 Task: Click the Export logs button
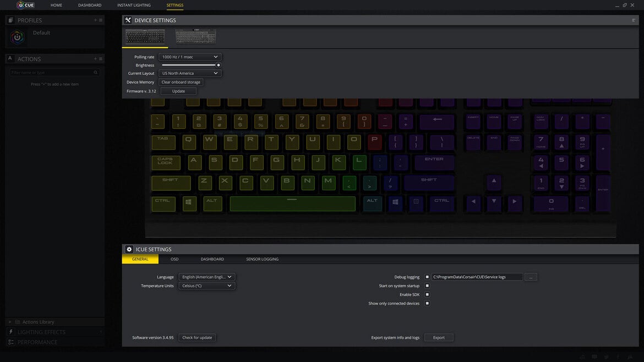tap(439, 337)
